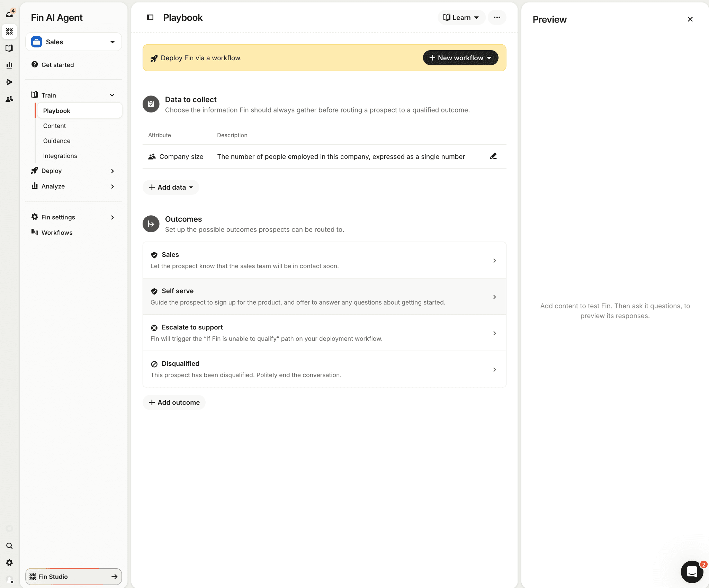Expand the Deploy section
This screenshot has width=709, height=588.
(73, 171)
